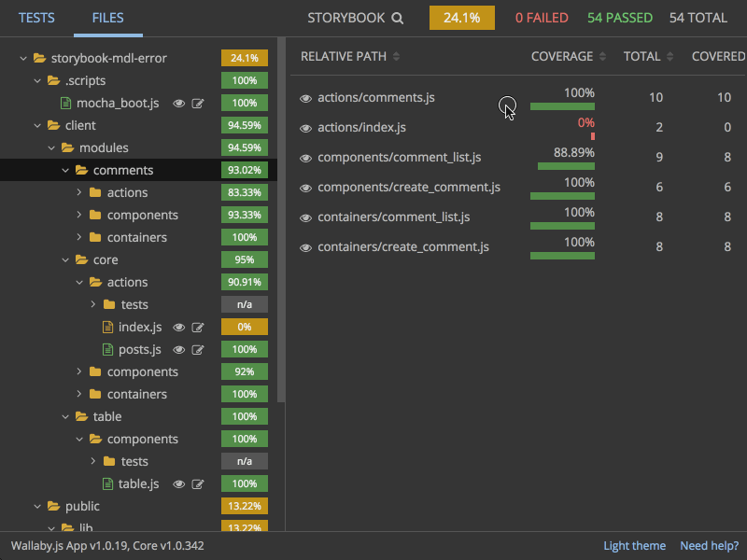This screenshot has height=560, width=747.
Task: Switch to the Light theme
Action: pos(634,545)
